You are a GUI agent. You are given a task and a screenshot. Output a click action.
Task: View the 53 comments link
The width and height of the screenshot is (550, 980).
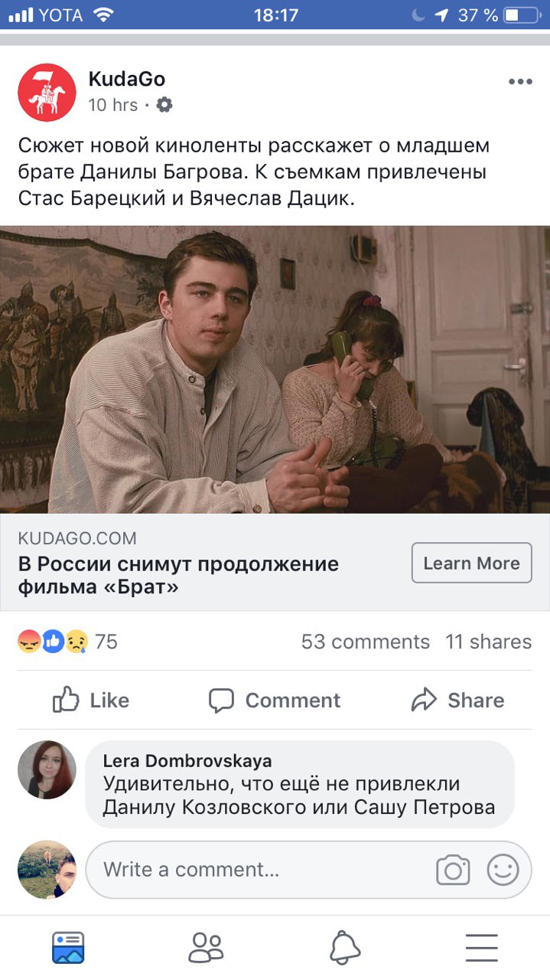point(366,642)
